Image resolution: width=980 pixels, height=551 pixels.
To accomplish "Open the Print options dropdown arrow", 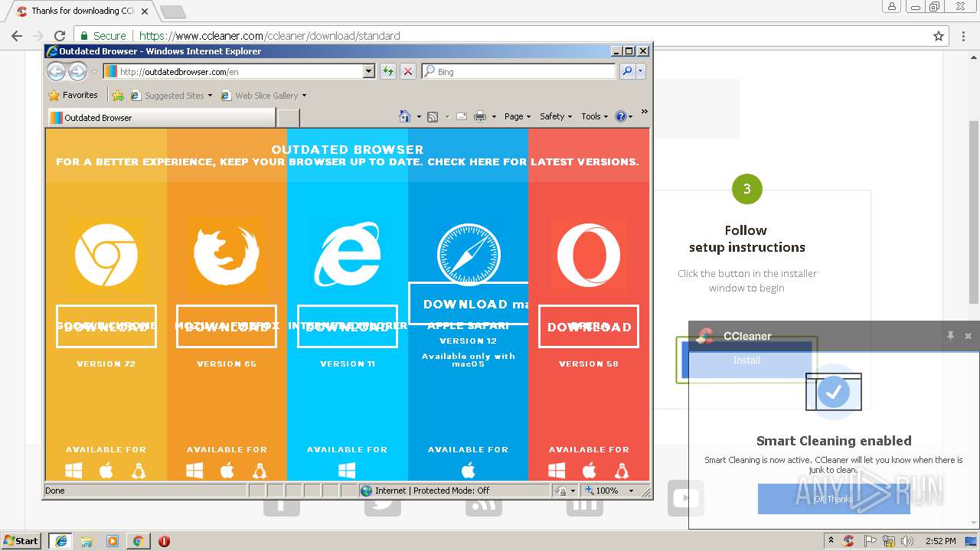I will coord(494,116).
